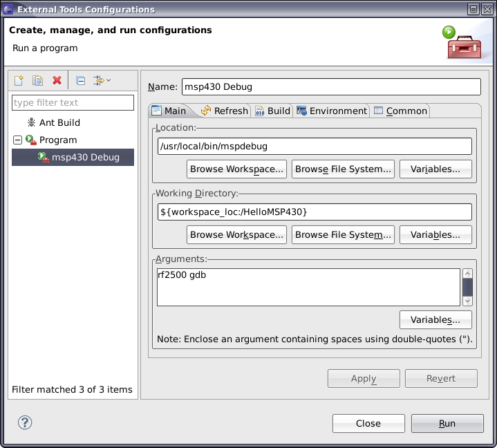Browse Workspace for Working Directory
497x448 pixels.
(237, 235)
